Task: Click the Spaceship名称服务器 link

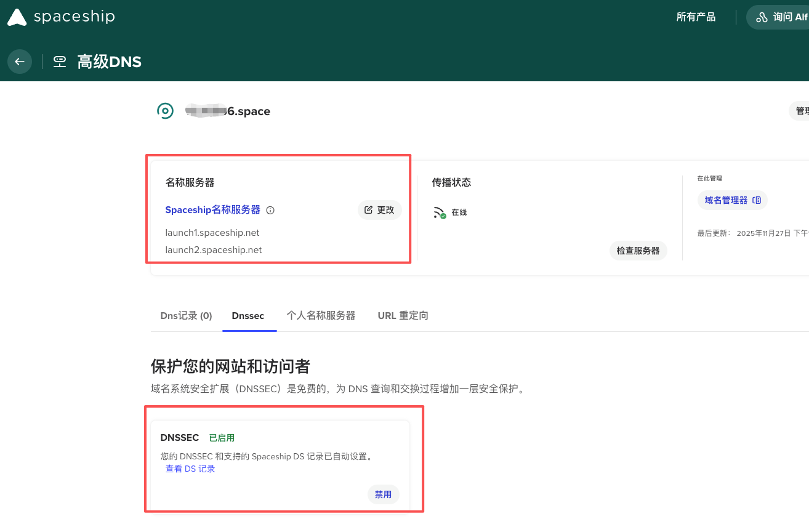Action: tap(212, 210)
